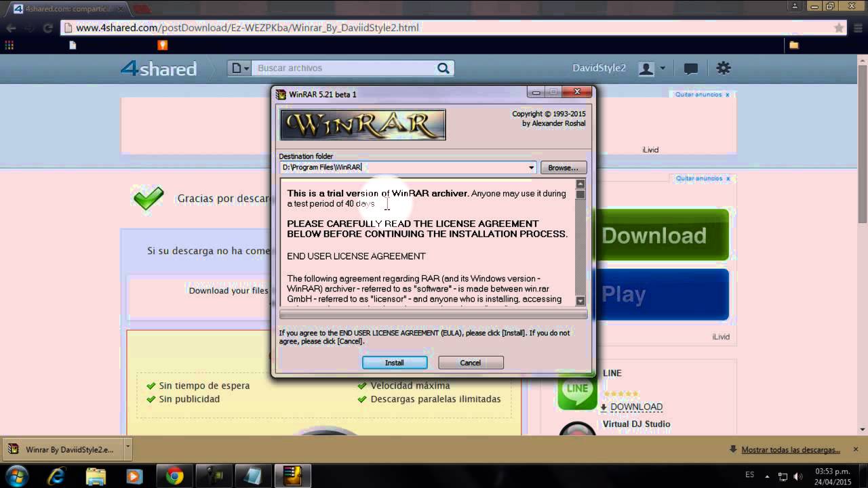Open the bookmarks folder at right end
This screenshot has height=488, width=868.
click(x=794, y=45)
